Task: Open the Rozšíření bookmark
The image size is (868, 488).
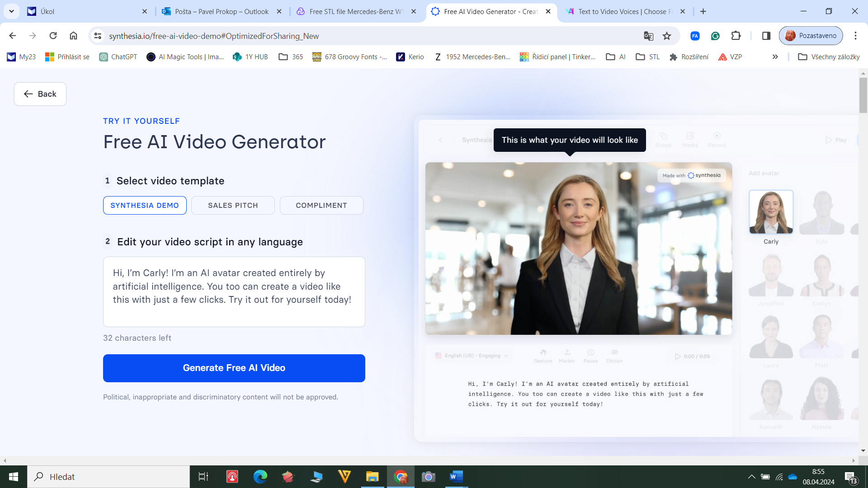Action: tap(689, 56)
